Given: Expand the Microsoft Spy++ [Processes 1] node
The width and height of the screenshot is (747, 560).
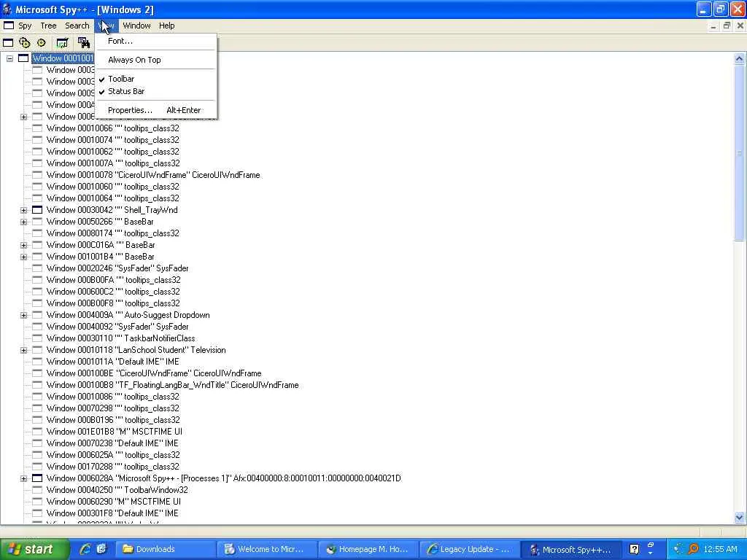Looking at the screenshot, I should click(x=24, y=478).
